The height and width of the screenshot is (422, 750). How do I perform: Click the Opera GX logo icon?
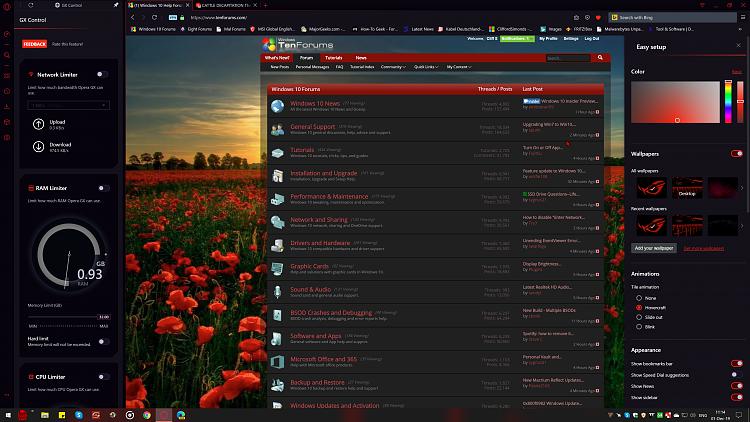(7, 5)
